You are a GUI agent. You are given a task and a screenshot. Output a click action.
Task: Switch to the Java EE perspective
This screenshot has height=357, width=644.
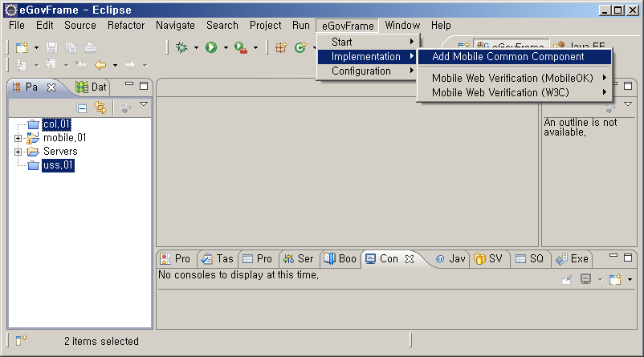[x=581, y=47]
